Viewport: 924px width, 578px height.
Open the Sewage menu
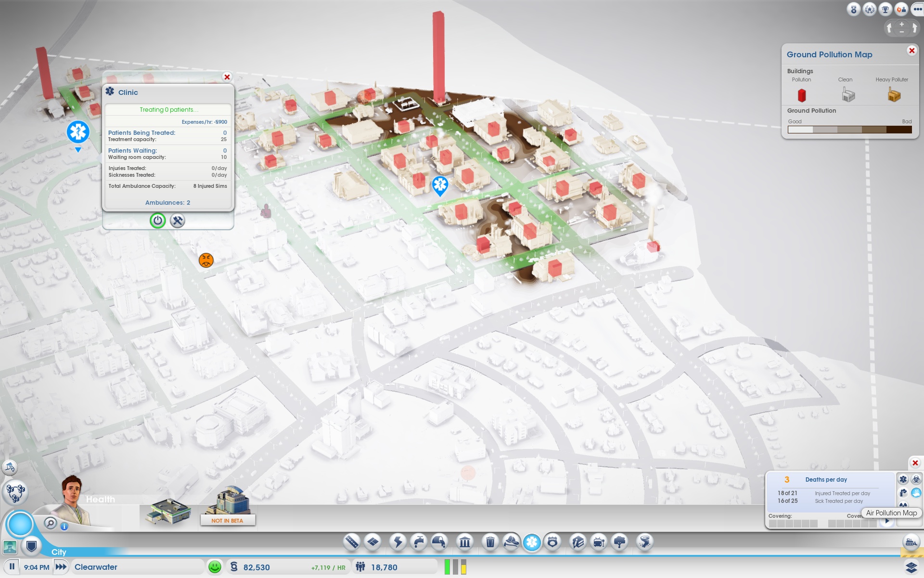[x=439, y=542]
